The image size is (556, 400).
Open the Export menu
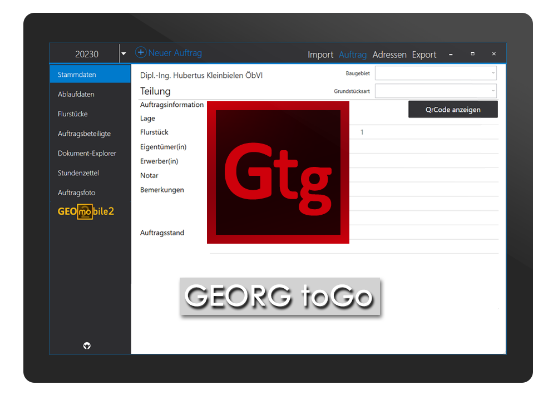tap(424, 55)
